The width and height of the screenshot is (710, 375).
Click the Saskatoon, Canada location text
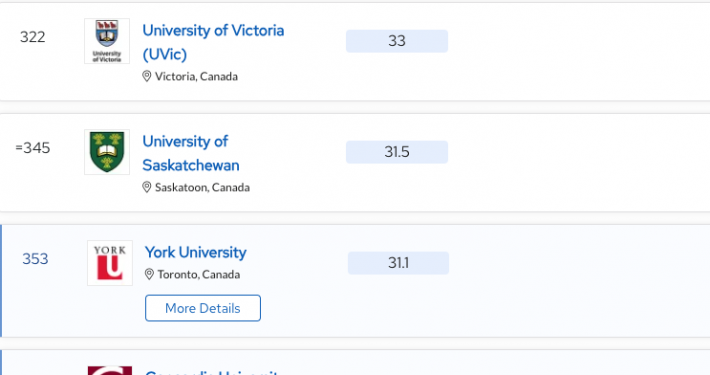click(x=202, y=187)
